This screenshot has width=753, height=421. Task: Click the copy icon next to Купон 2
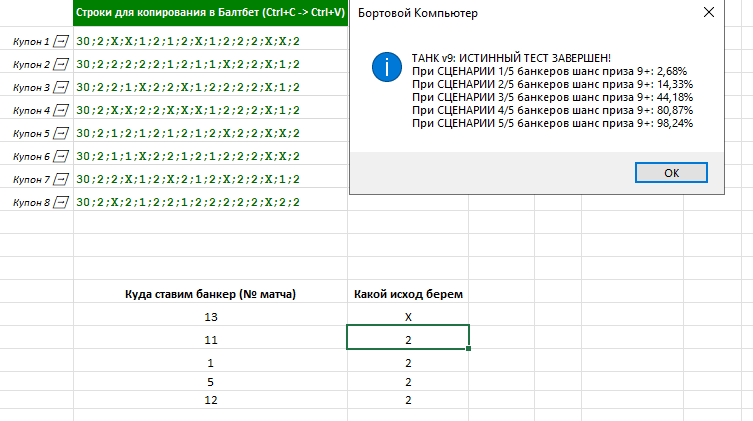point(61,64)
